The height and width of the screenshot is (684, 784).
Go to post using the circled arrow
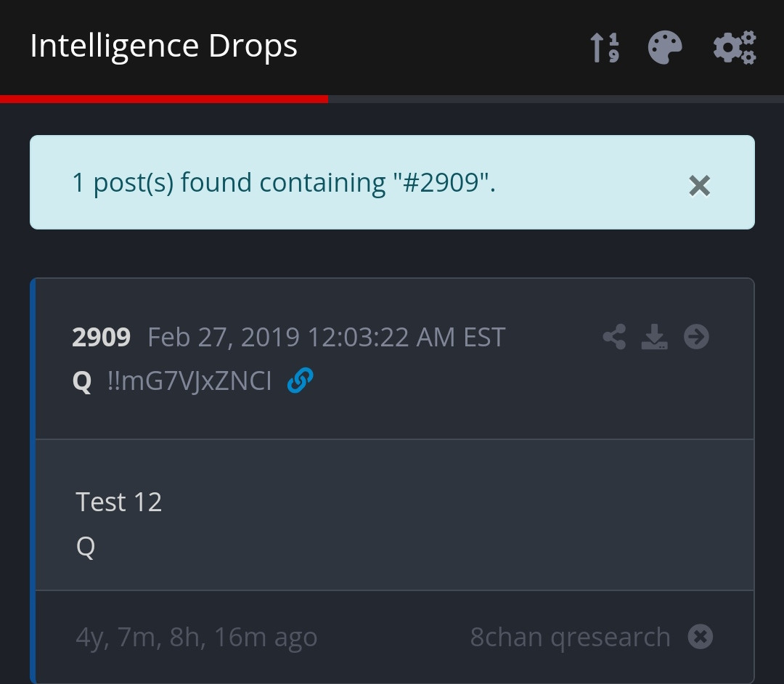[696, 337]
